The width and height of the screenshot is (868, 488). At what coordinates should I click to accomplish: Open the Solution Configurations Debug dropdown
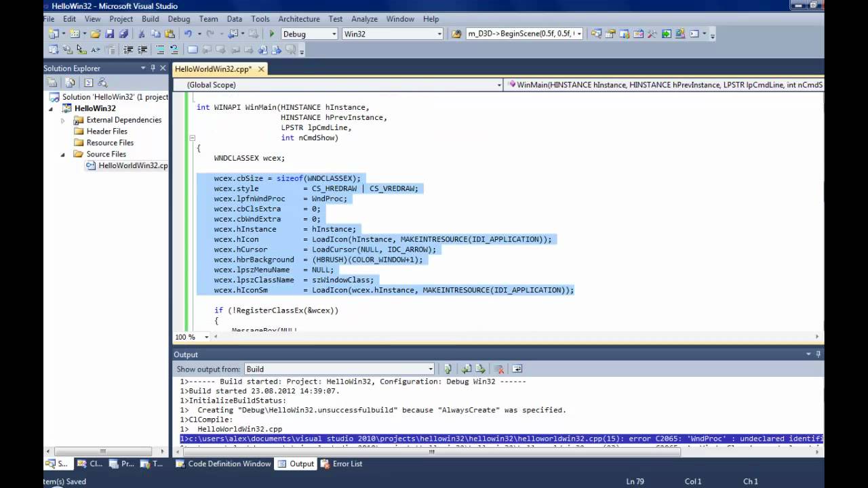[x=309, y=34]
